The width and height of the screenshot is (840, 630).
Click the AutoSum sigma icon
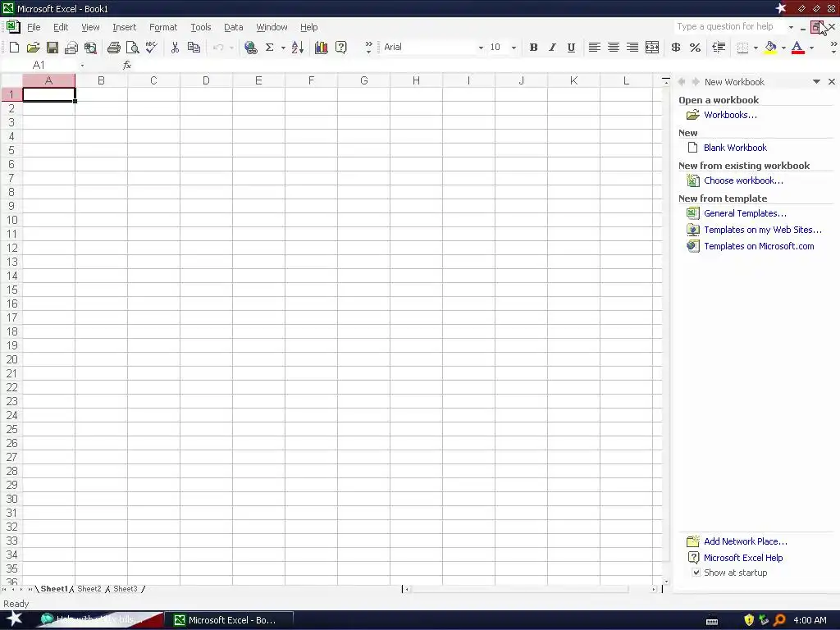click(269, 48)
